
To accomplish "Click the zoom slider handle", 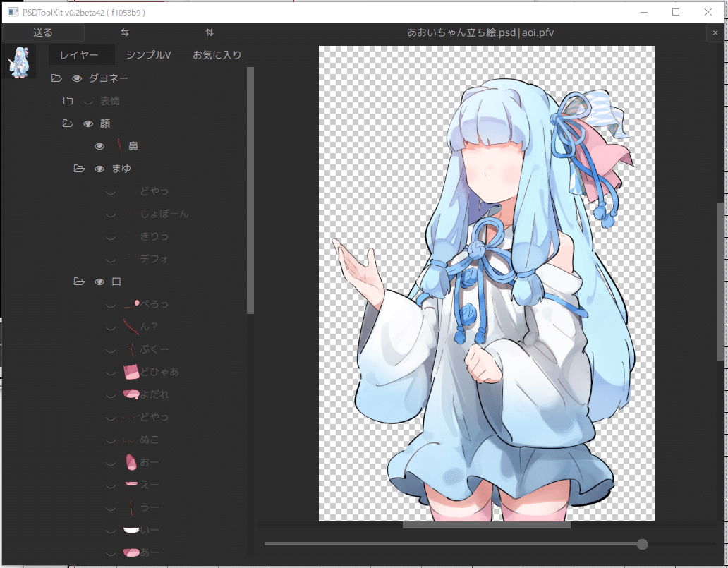I will [642, 544].
